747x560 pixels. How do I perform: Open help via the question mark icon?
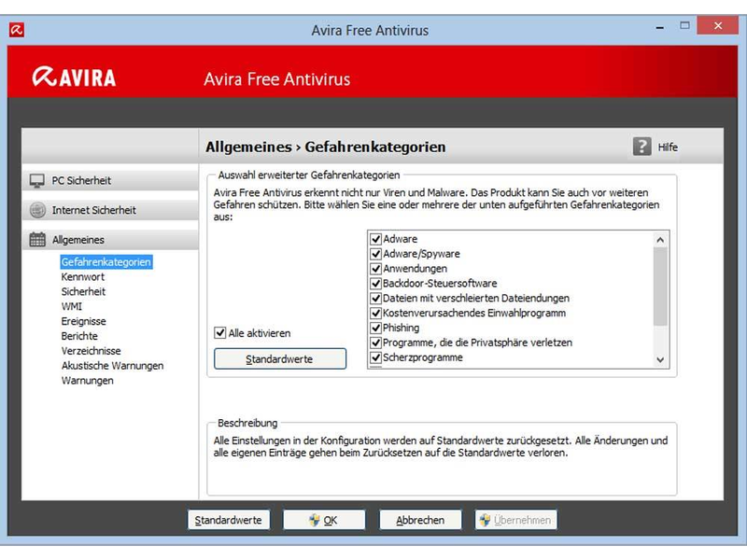(641, 147)
